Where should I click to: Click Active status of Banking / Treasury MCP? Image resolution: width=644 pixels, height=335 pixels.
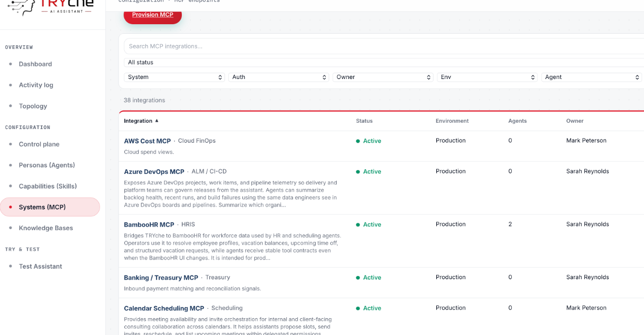368,278
